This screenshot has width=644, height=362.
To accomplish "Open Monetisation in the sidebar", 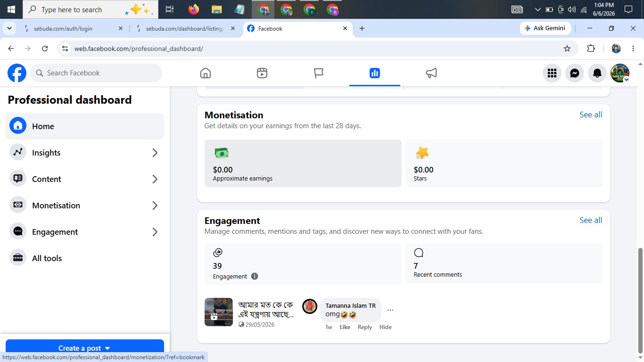I will [x=85, y=206].
